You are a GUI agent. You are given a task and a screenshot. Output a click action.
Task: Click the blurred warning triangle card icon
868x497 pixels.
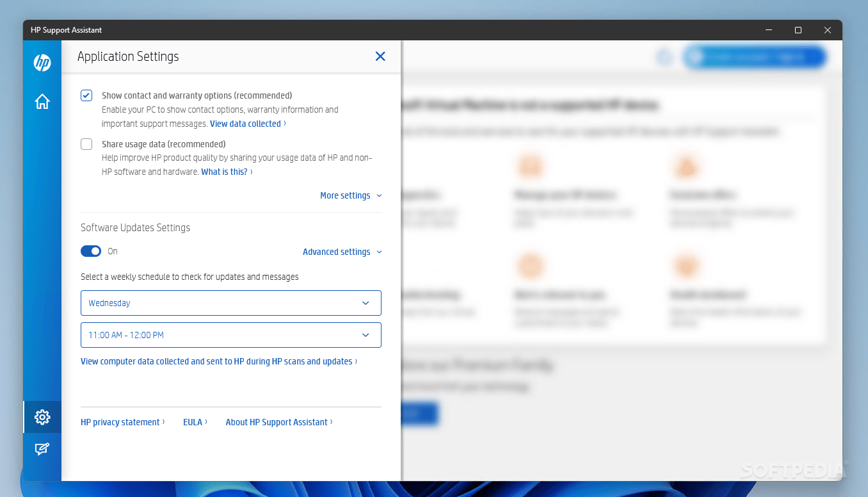tap(686, 167)
